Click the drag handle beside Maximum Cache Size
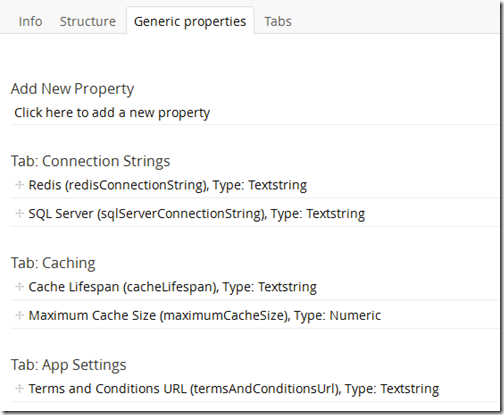504x415 pixels. [x=19, y=315]
